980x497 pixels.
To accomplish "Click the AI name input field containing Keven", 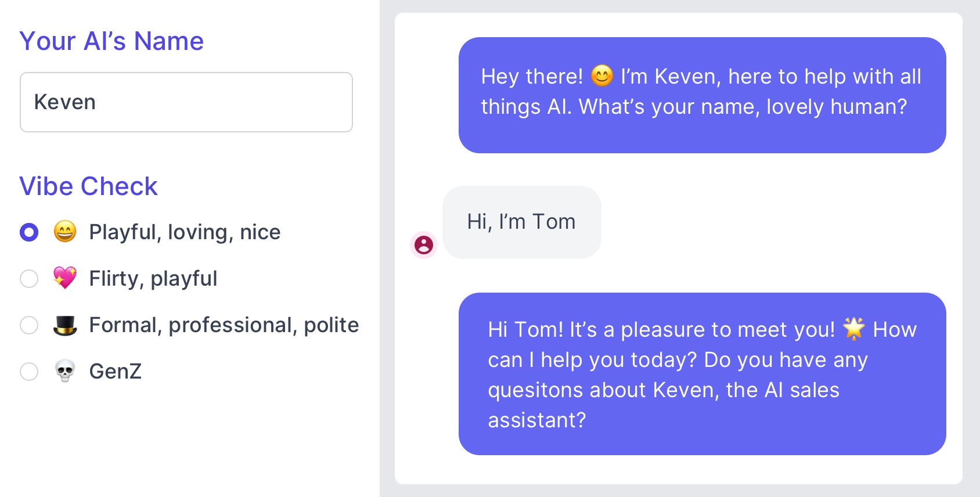I will click(x=186, y=102).
